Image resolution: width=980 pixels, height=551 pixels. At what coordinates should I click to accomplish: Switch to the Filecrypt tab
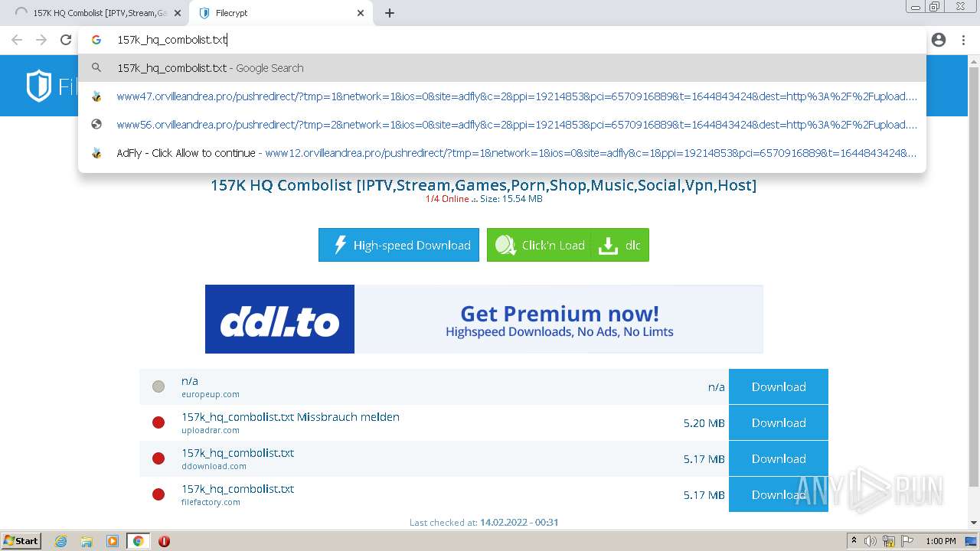tap(279, 13)
